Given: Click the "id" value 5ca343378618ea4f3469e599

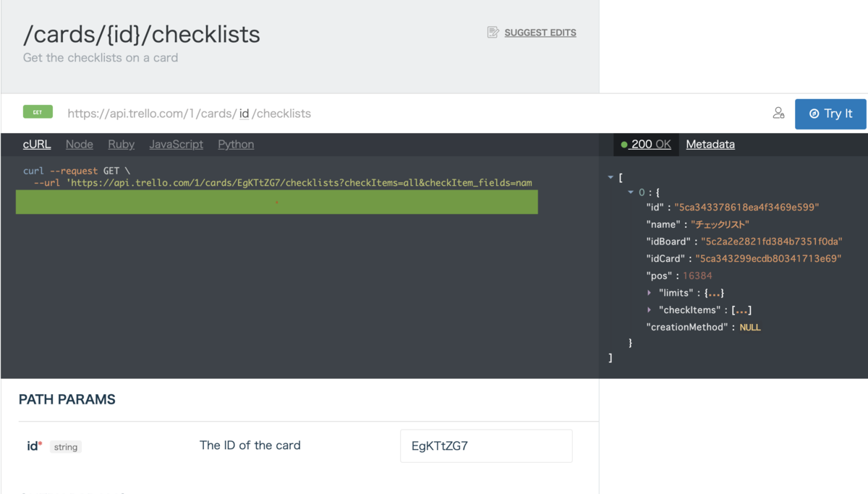Looking at the screenshot, I should 746,208.
